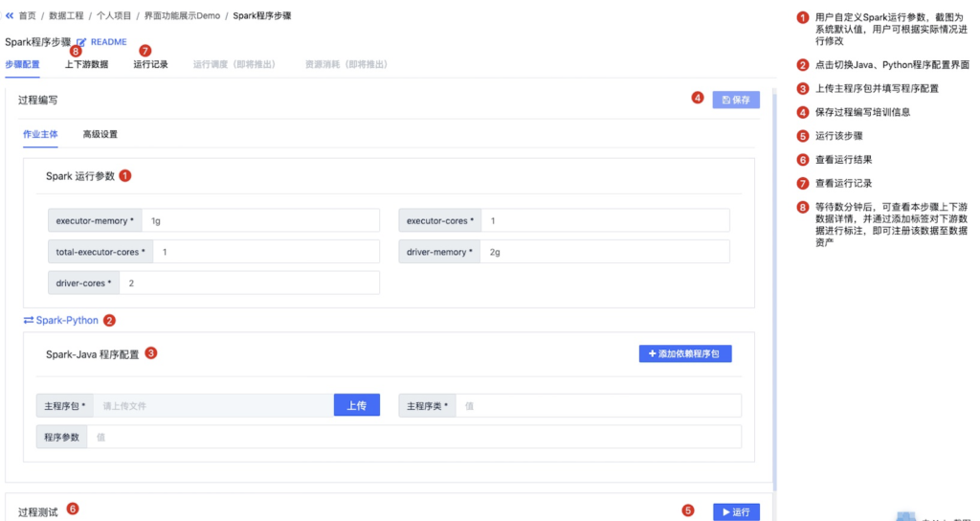The image size is (980, 521).
Task: Switch to the 步骤配置 tab
Action: pyautogui.click(x=23, y=64)
